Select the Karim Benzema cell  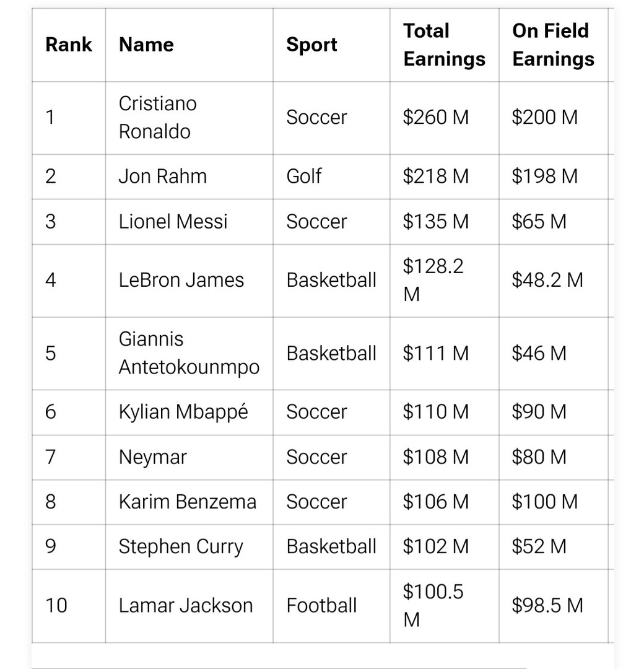tap(187, 502)
